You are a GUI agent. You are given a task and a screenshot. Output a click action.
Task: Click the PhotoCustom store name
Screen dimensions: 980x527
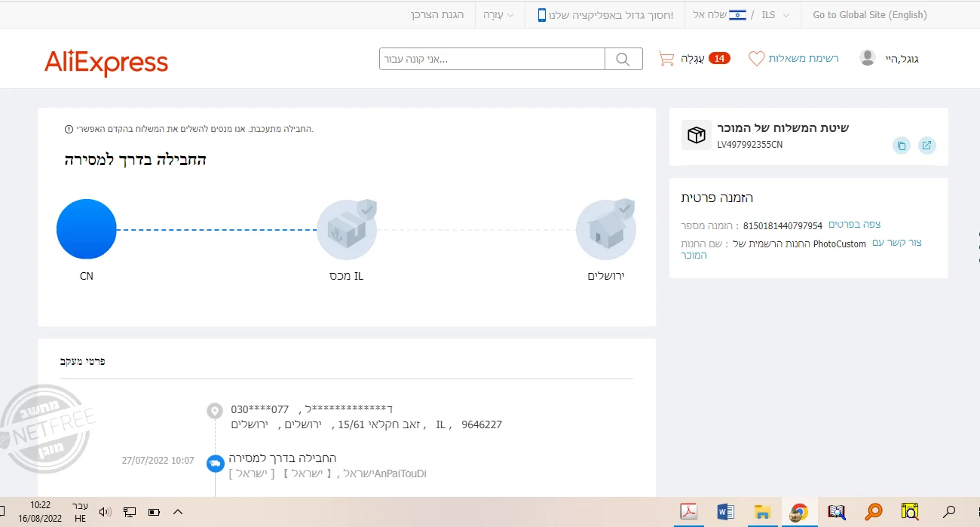pos(839,244)
